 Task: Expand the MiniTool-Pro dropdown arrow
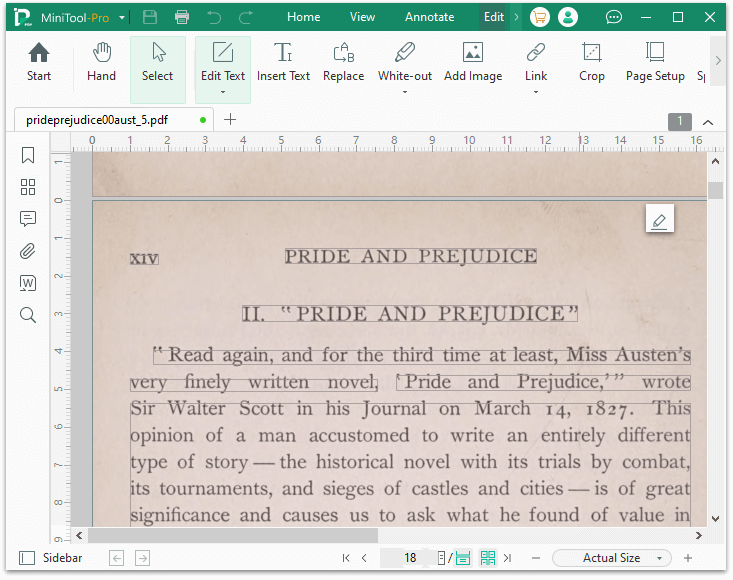(x=122, y=18)
